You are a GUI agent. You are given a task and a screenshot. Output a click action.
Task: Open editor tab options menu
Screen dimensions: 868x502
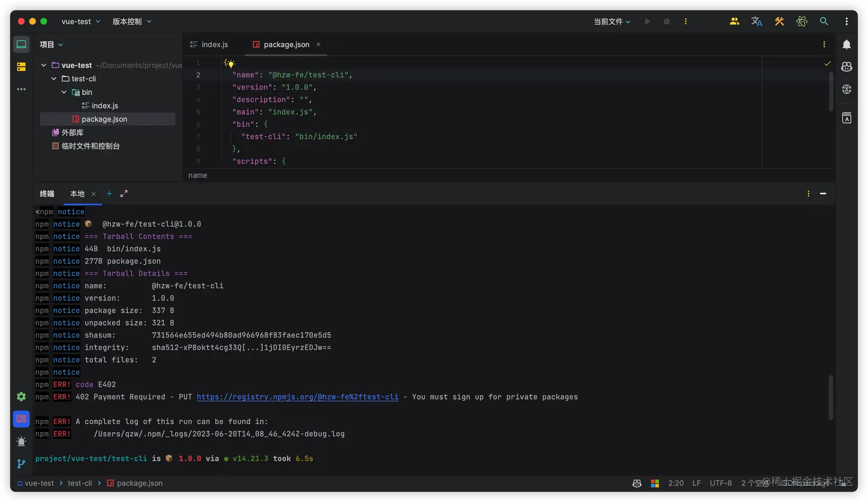824,44
